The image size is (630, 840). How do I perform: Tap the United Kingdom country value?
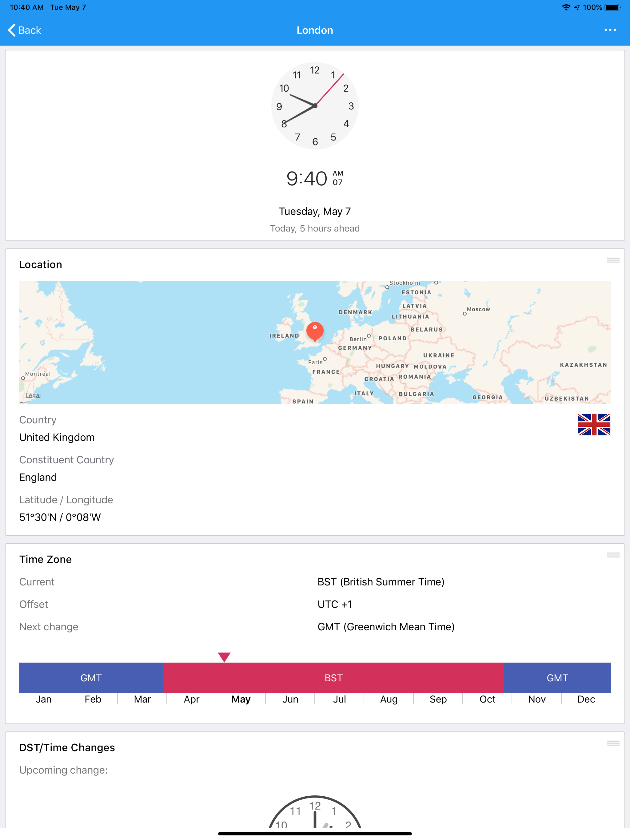pos(57,437)
